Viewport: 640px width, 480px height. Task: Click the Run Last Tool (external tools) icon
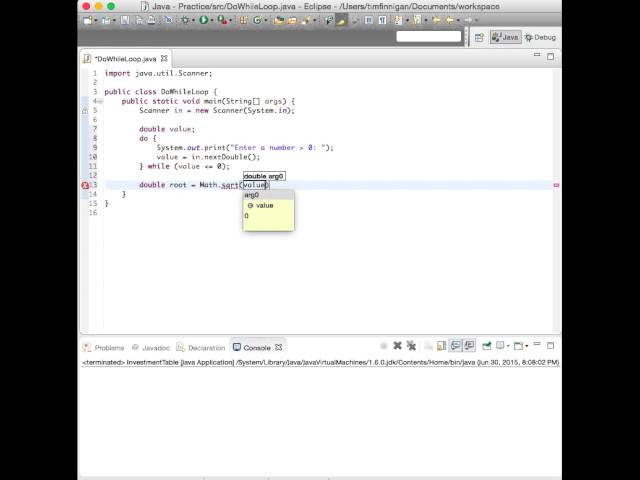click(222, 20)
